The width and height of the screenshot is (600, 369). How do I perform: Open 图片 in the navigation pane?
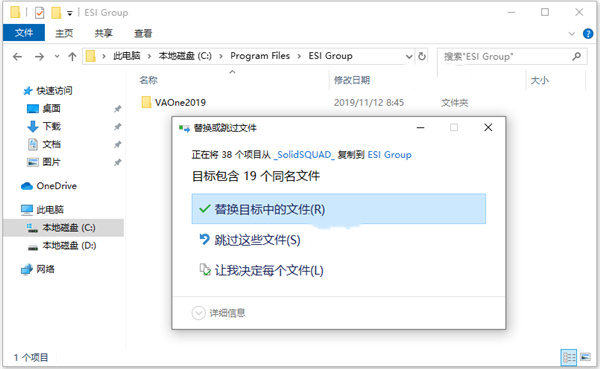[x=44, y=162]
